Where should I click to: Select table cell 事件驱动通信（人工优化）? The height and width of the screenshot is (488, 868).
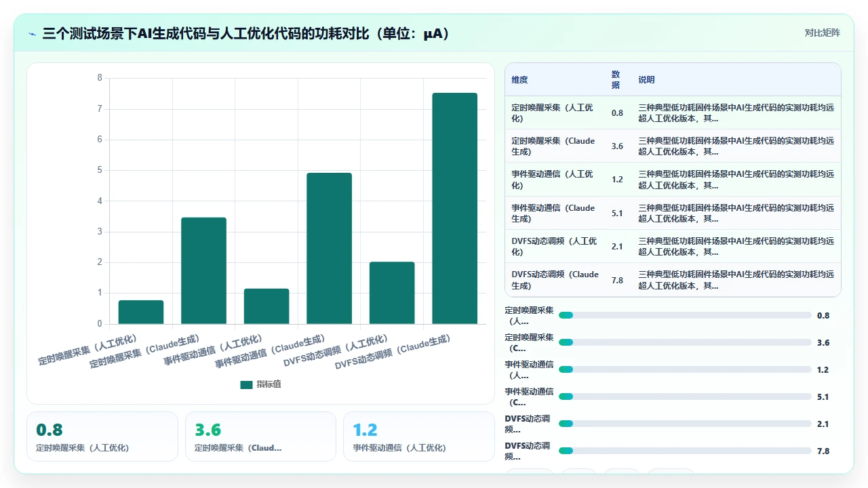pyautogui.click(x=553, y=180)
